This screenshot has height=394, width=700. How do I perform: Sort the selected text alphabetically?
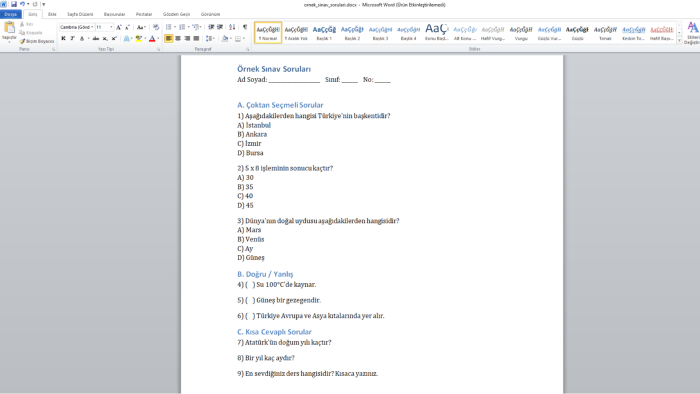(232, 27)
